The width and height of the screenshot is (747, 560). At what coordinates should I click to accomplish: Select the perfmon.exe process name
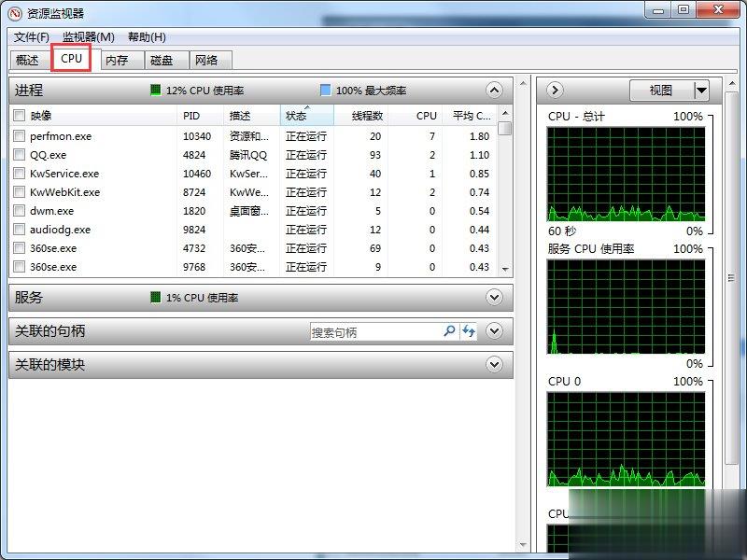(x=61, y=136)
